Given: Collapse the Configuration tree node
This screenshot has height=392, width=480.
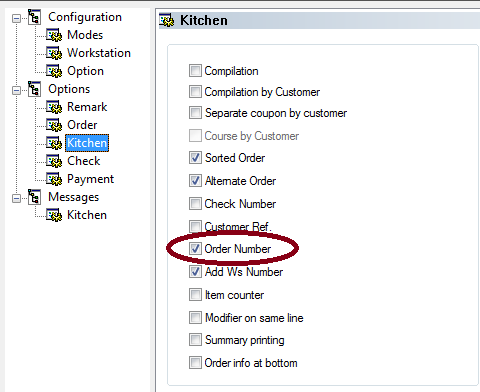Looking at the screenshot, I should pos(16,19).
